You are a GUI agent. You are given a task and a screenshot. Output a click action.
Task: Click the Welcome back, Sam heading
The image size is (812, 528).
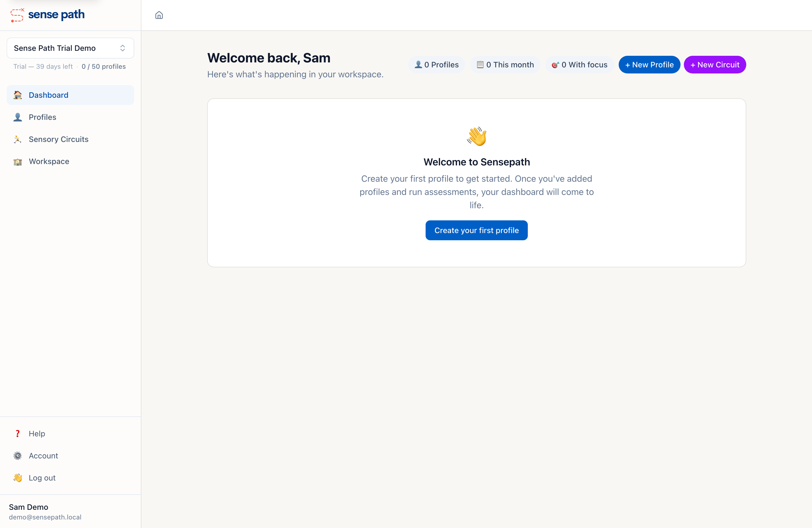pos(269,58)
